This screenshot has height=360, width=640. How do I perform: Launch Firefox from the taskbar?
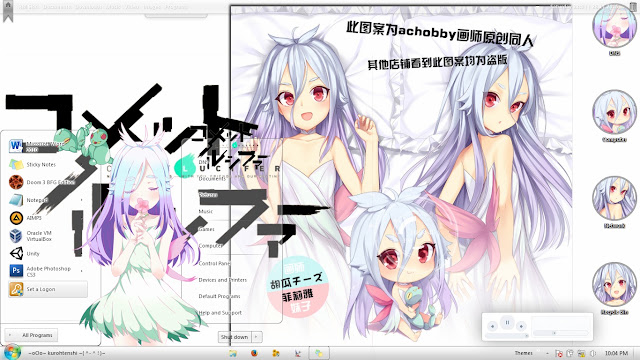click(254, 353)
